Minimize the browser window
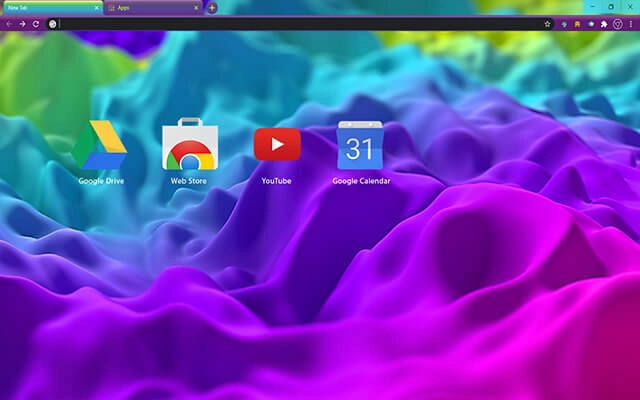640x400 pixels. pyautogui.click(x=592, y=7)
